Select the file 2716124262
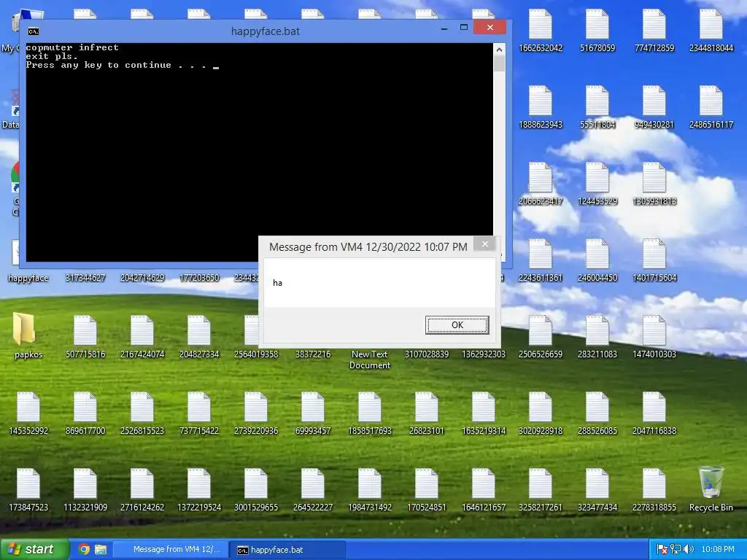The width and height of the screenshot is (747, 560). (142, 491)
